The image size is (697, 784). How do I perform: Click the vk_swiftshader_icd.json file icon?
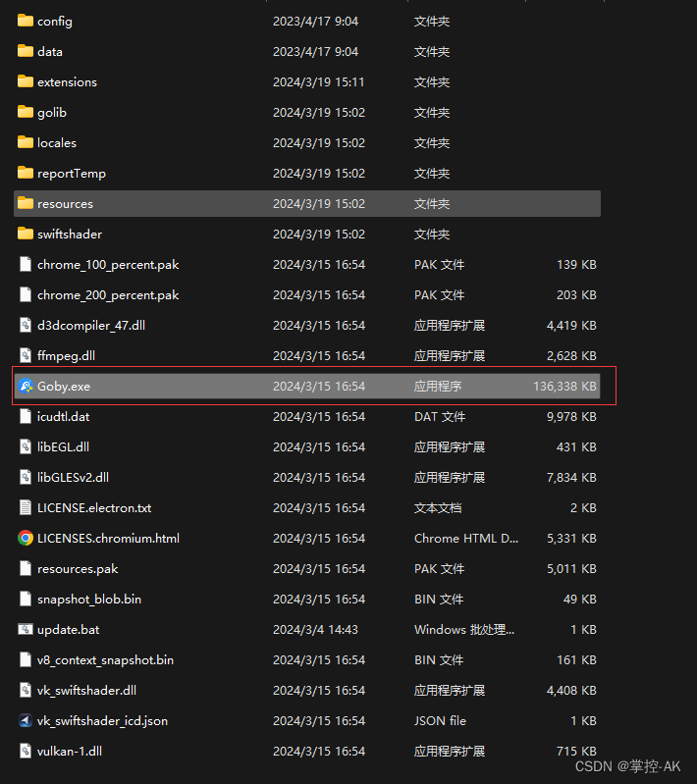(26, 720)
